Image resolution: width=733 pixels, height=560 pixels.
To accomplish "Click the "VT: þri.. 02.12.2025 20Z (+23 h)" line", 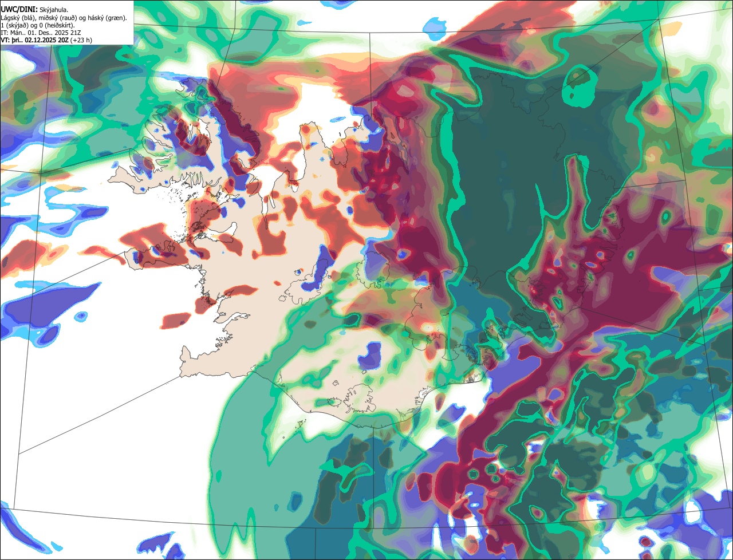I will click(46, 40).
